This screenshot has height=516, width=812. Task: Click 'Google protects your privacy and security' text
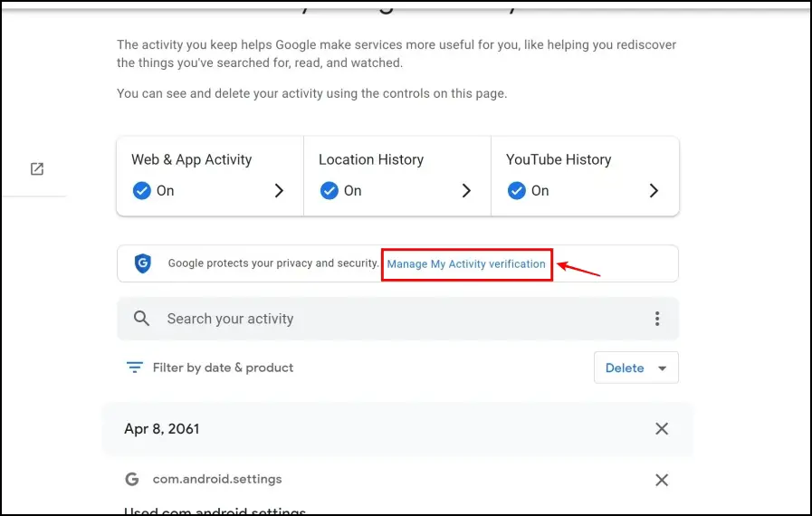click(273, 263)
